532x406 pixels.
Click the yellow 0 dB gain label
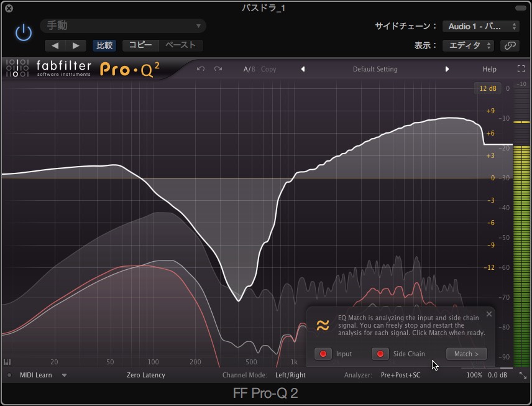[x=493, y=178]
